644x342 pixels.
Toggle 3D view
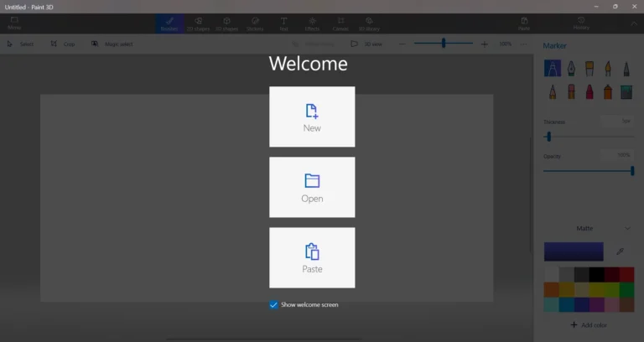[x=366, y=44]
